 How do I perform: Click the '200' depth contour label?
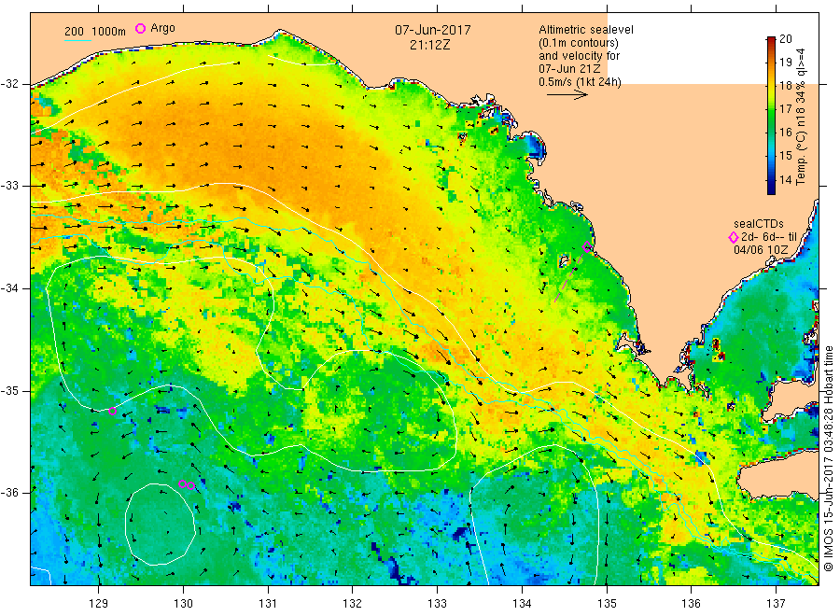(x=74, y=32)
